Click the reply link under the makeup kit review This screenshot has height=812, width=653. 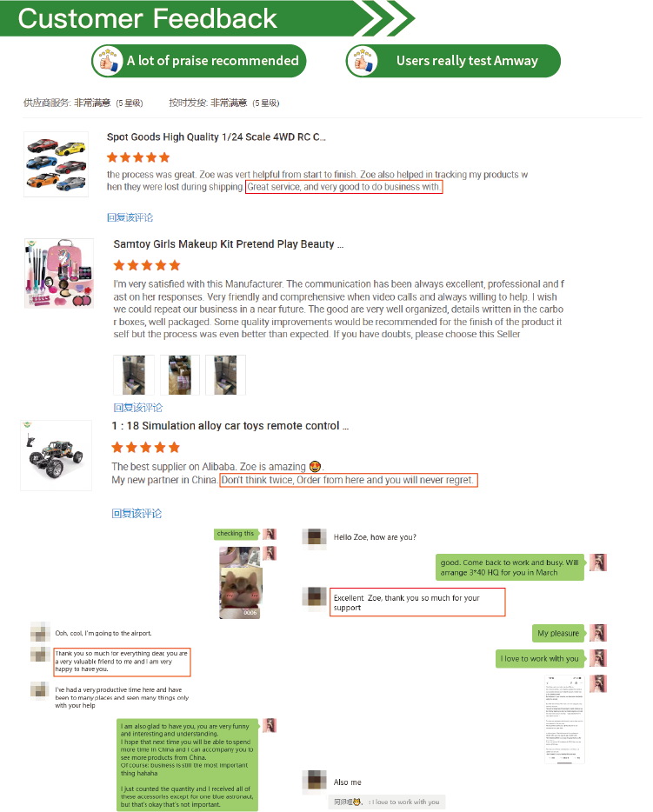[x=137, y=408]
